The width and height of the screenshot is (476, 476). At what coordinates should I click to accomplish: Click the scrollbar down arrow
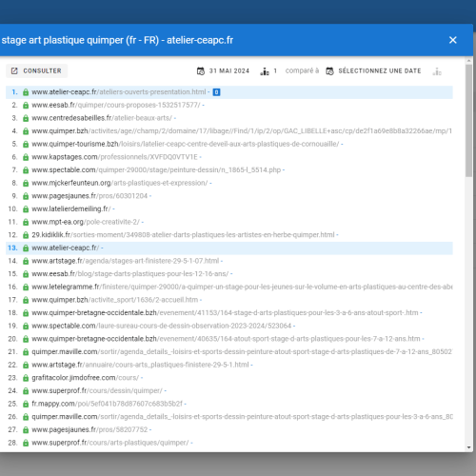[469, 447]
